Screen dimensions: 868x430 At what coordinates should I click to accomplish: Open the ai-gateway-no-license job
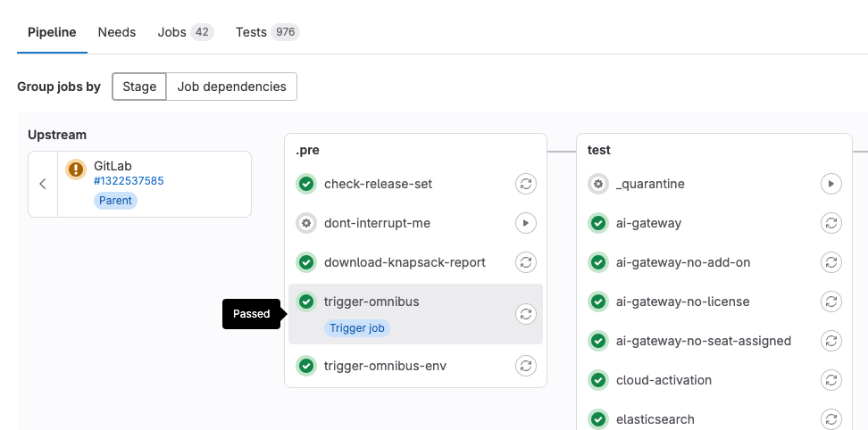pos(682,302)
